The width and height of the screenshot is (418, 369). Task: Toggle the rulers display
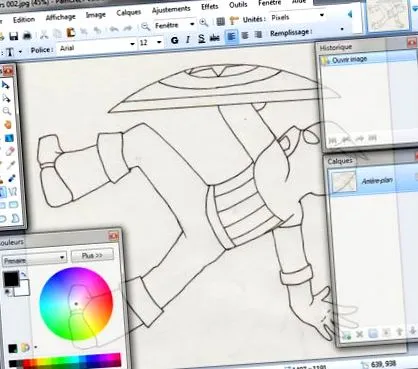pos(234,21)
